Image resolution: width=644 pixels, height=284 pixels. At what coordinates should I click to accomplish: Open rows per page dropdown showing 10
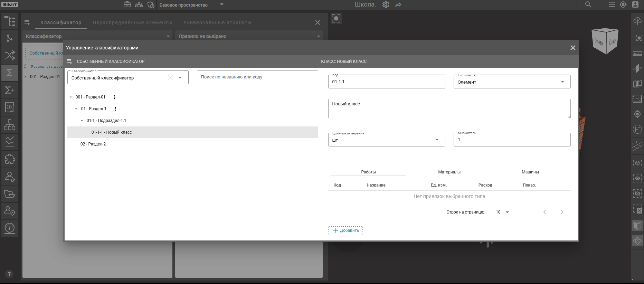pos(503,212)
